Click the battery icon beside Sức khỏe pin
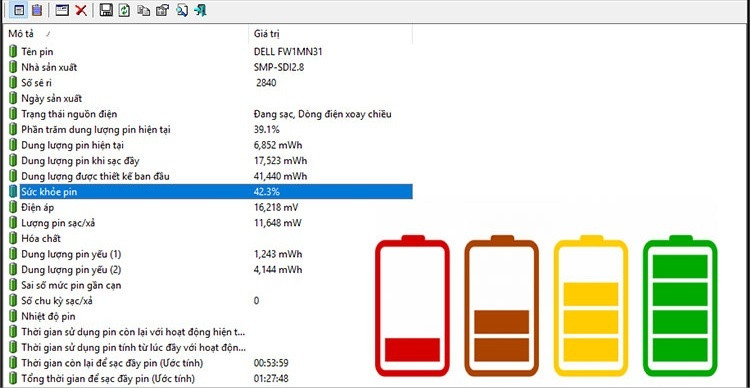 coord(13,192)
